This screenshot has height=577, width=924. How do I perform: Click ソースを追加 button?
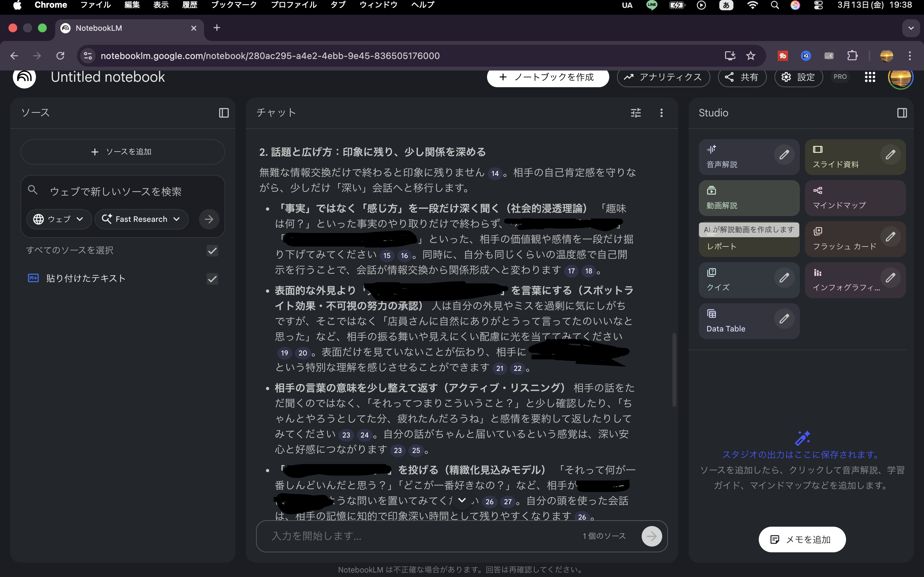123,152
